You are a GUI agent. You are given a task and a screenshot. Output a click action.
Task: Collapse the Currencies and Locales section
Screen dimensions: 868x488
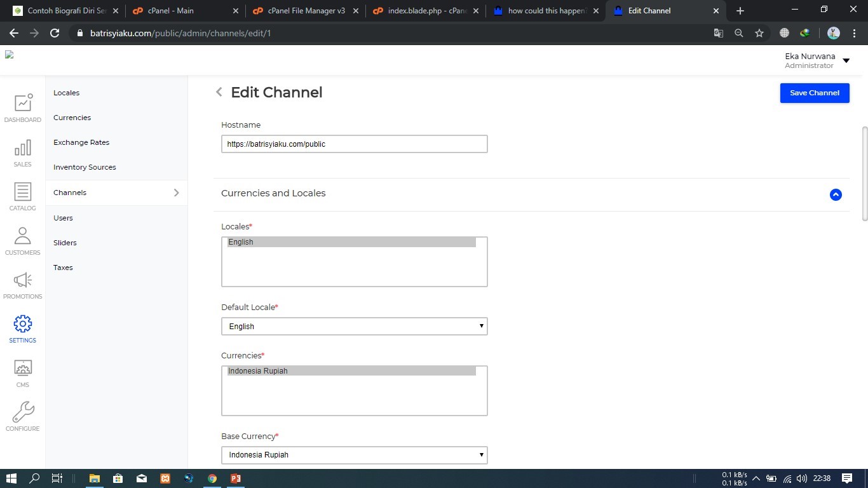836,194
